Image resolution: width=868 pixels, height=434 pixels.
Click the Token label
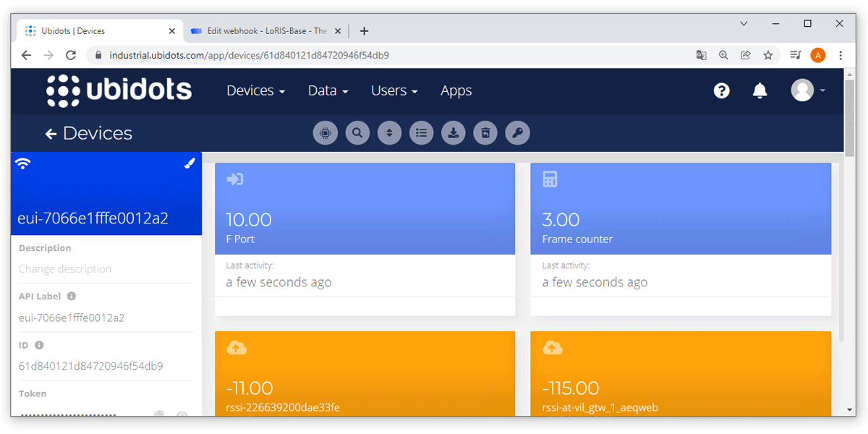coord(33,393)
